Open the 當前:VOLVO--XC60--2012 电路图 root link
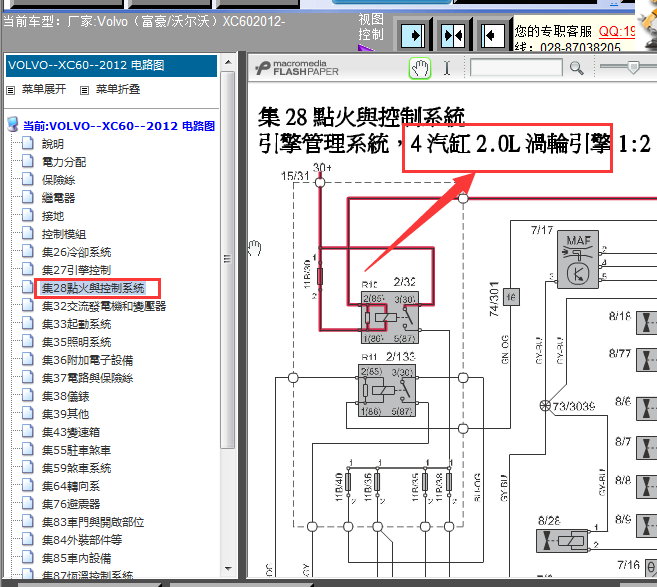Image resolution: width=657 pixels, height=587 pixels. (119, 126)
